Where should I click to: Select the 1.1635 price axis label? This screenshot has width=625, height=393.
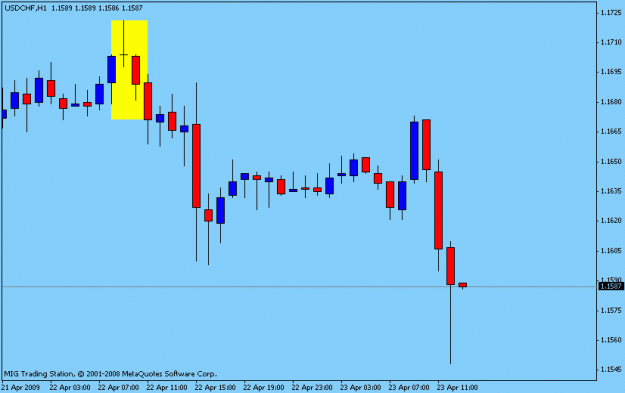(x=611, y=191)
